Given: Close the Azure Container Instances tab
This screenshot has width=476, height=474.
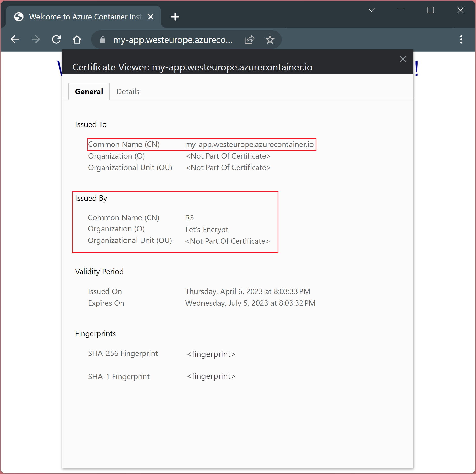Looking at the screenshot, I should (151, 17).
